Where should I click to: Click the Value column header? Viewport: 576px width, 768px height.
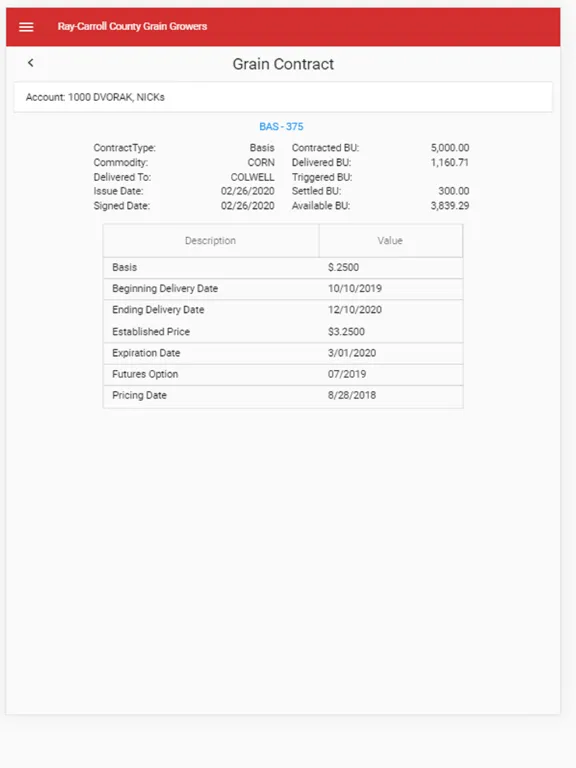pyautogui.click(x=390, y=240)
